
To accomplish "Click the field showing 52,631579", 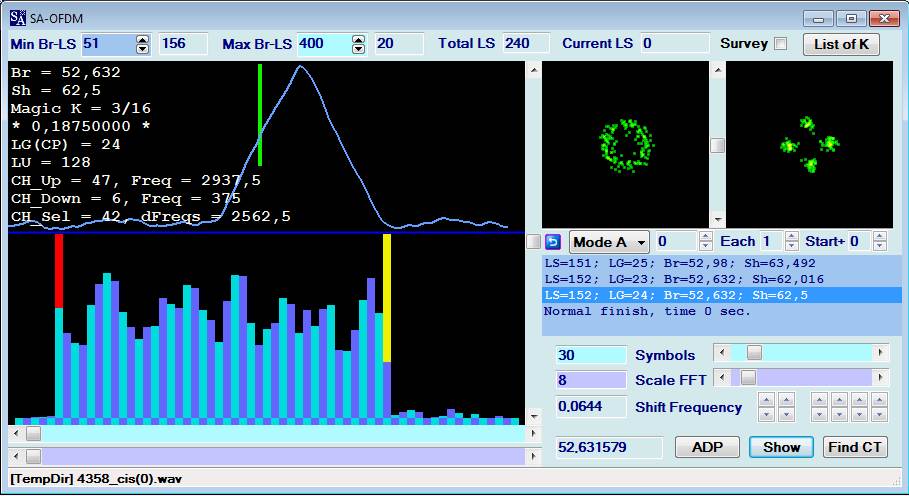I will (x=609, y=447).
